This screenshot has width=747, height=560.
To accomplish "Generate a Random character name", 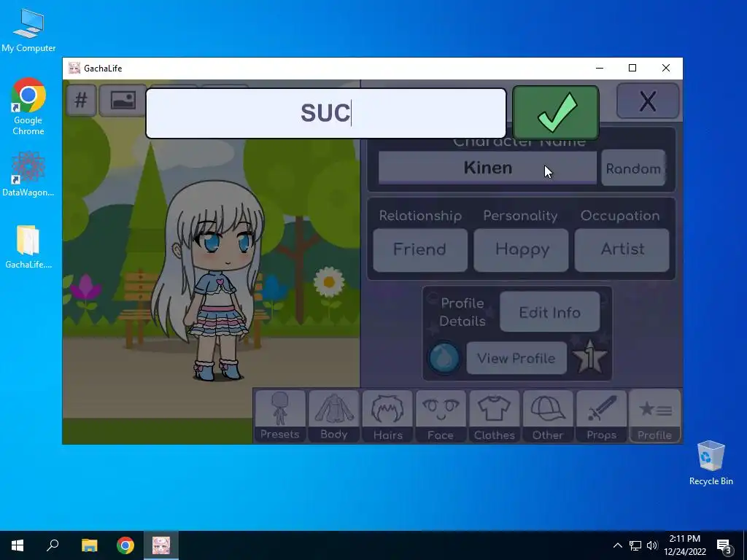I will tap(633, 168).
